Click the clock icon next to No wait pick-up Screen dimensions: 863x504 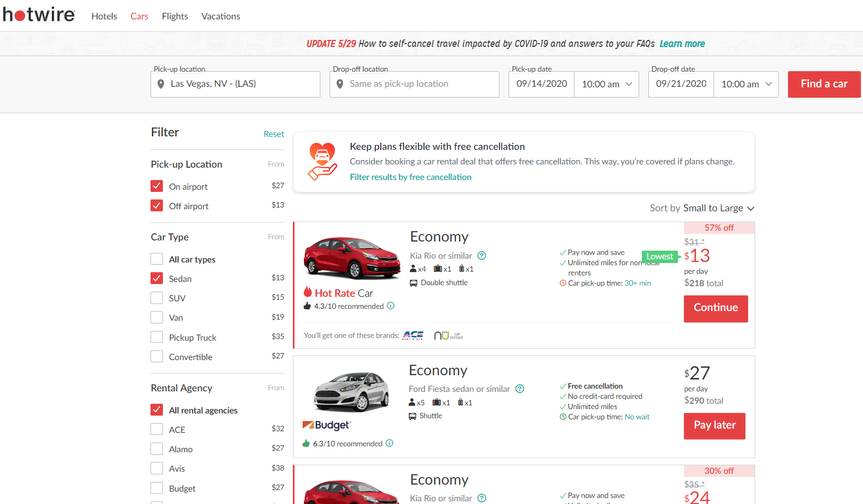pos(563,417)
